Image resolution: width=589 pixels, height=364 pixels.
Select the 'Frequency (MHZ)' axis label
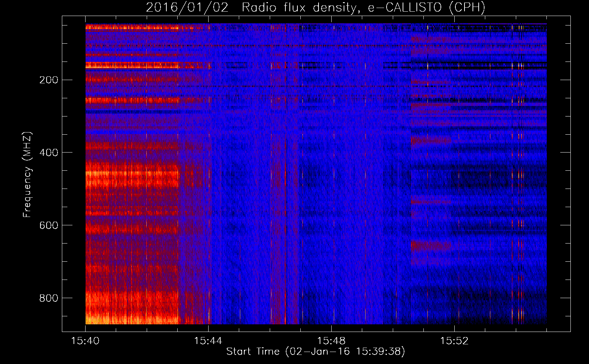point(27,174)
